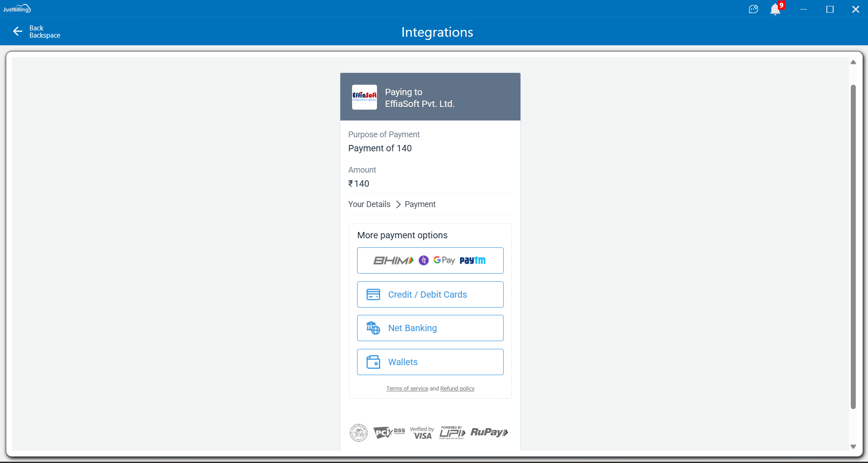Select the BHIM UPI logo
868x463 pixels.
point(393,260)
